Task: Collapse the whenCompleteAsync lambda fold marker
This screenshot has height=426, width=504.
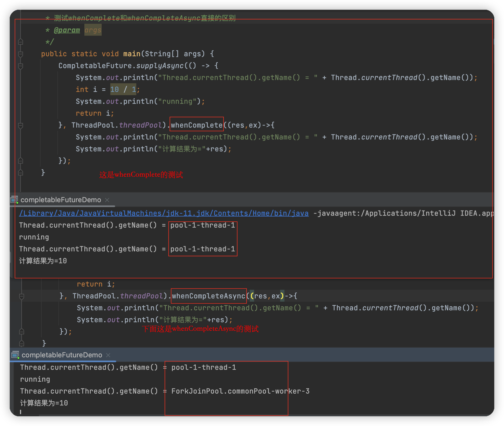Action: [22, 296]
